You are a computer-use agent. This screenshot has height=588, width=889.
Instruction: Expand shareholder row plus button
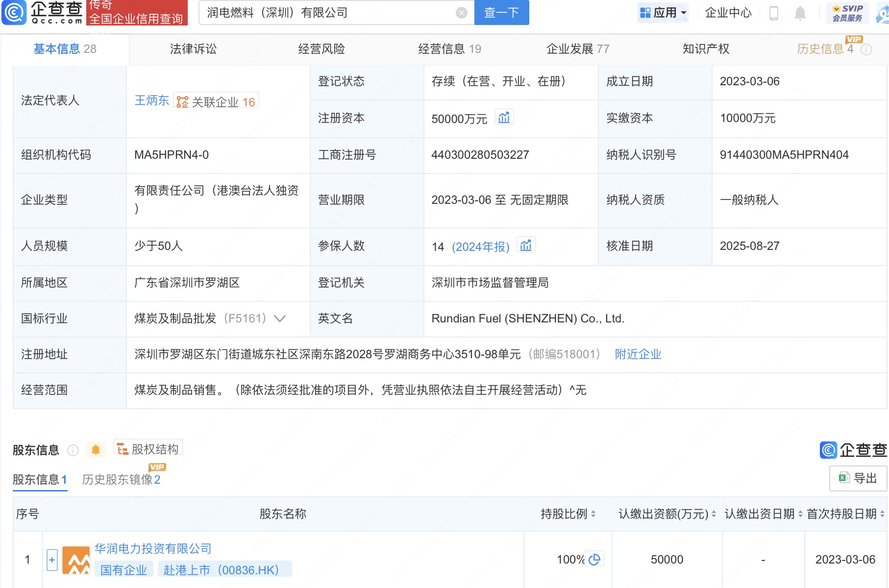coord(52,560)
